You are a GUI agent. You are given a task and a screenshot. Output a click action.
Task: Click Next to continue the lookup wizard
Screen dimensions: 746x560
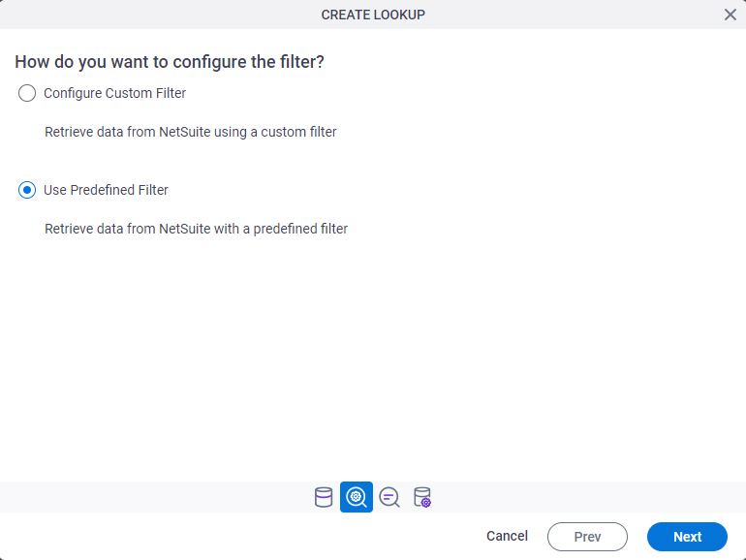687,537
